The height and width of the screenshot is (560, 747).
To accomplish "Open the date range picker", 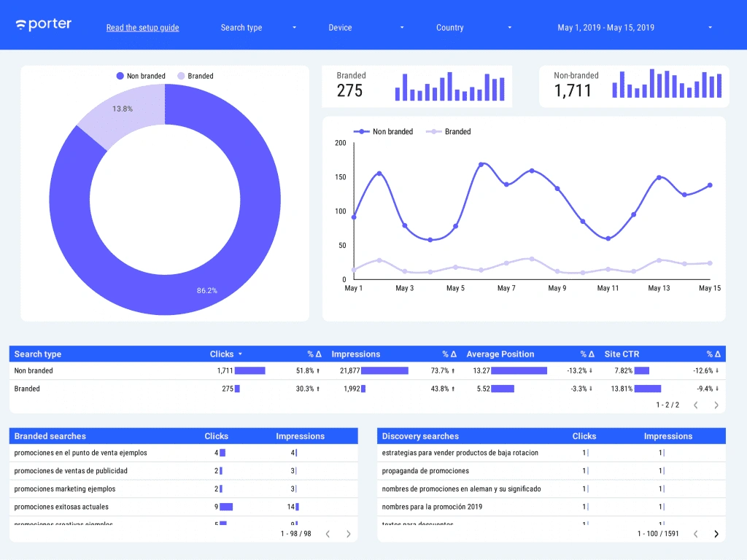I will click(635, 28).
